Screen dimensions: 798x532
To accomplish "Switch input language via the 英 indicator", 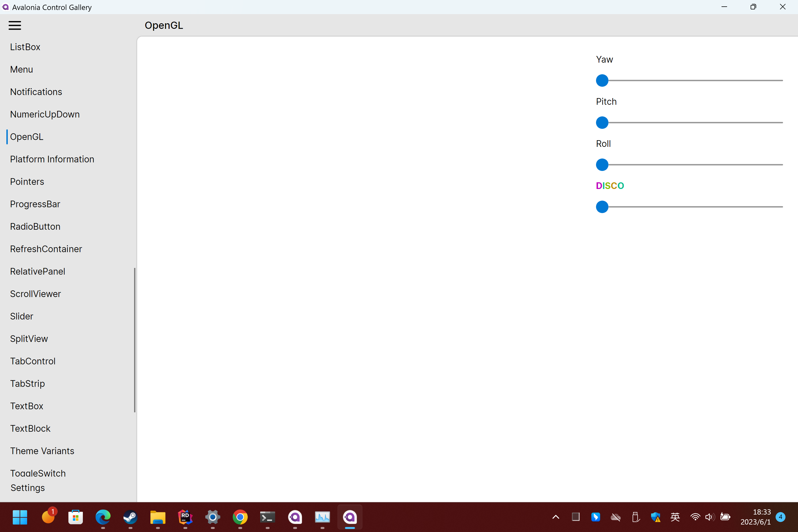I will coord(675,517).
